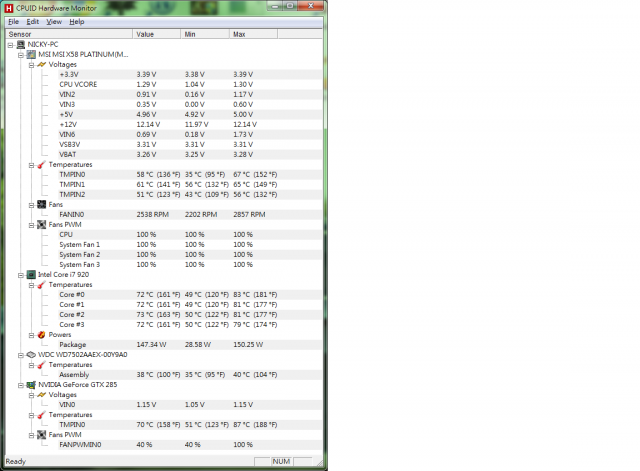Collapse the Powers group
The image size is (640, 471).
[31, 335]
